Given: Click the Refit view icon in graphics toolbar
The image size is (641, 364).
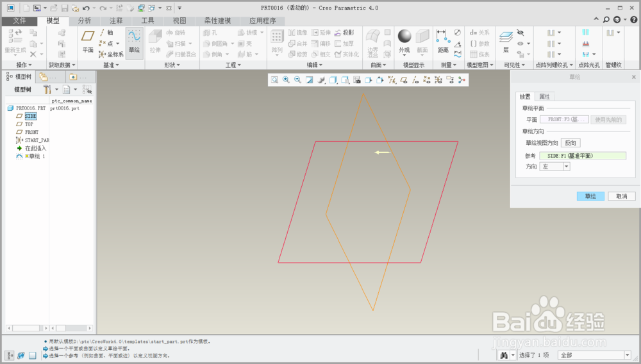Looking at the screenshot, I should tap(275, 80).
